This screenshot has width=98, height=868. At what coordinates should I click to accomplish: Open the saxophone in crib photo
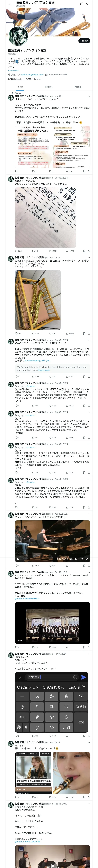[x=38, y=300]
